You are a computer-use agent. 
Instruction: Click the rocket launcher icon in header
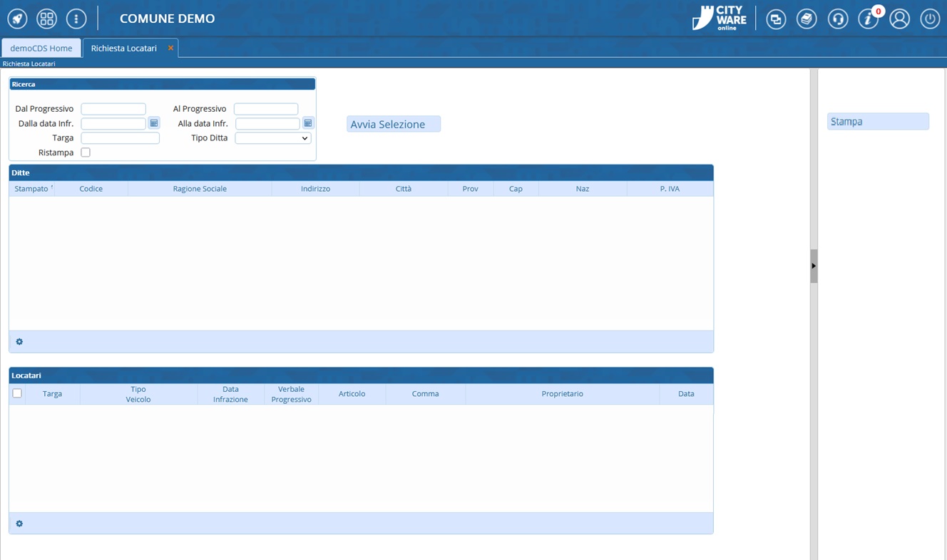tap(17, 19)
